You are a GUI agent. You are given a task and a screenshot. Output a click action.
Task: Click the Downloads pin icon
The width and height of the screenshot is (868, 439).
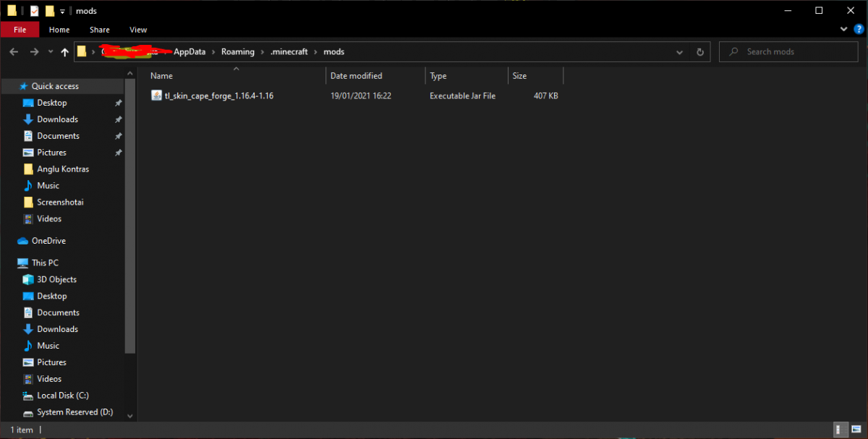coord(119,119)
